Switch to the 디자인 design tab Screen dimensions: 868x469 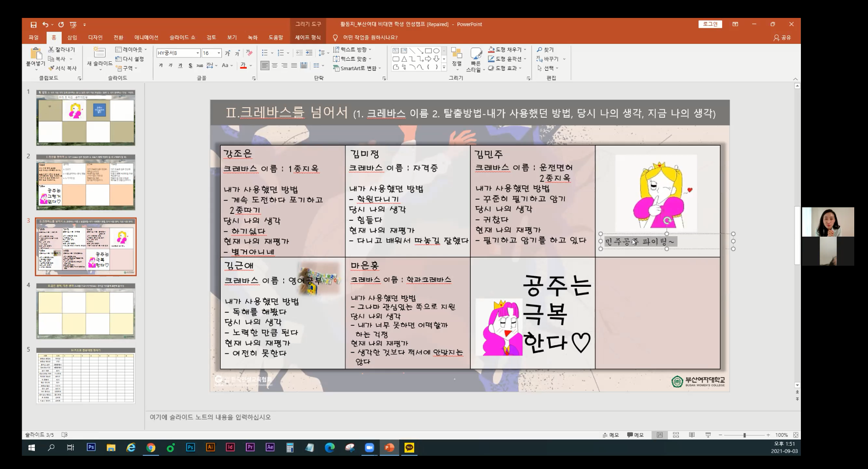pyautogui.click(x=95, y=37)
